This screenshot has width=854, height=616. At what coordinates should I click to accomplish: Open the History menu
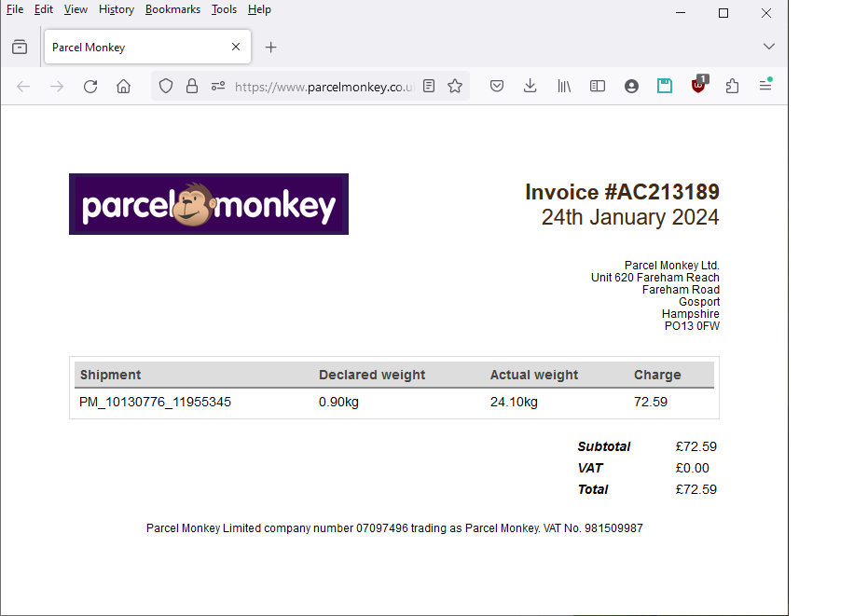pos(117,9)
